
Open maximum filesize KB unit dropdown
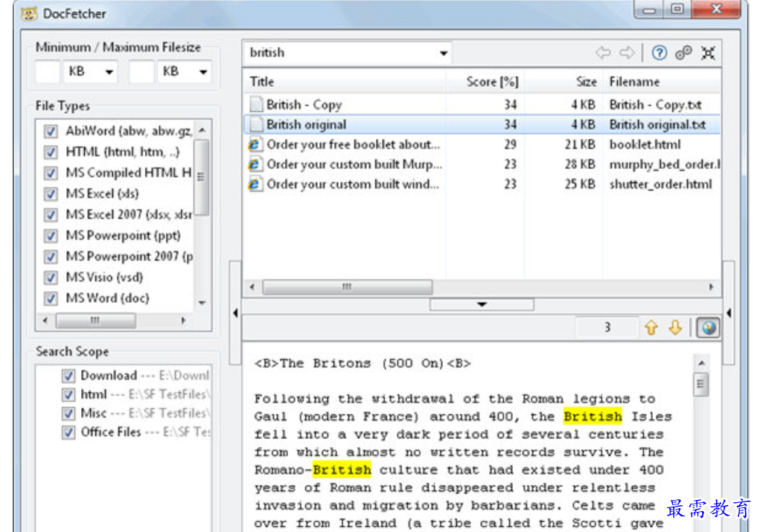point(185,72)
